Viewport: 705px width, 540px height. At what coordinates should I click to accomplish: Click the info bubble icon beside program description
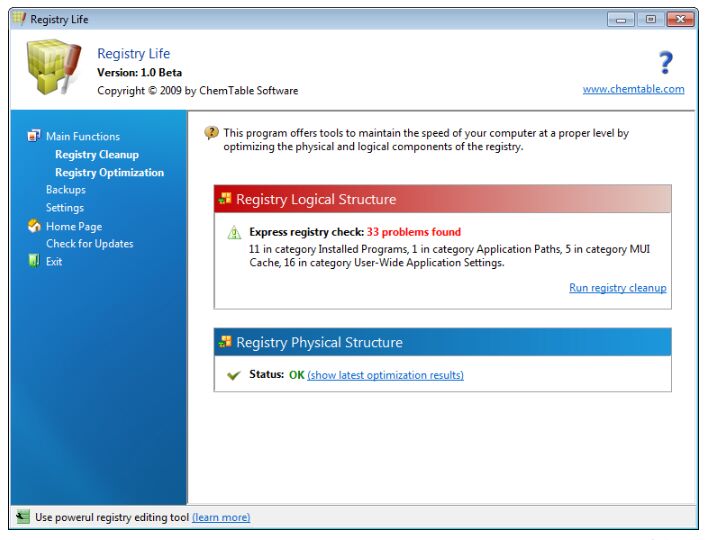coord(211,133)
